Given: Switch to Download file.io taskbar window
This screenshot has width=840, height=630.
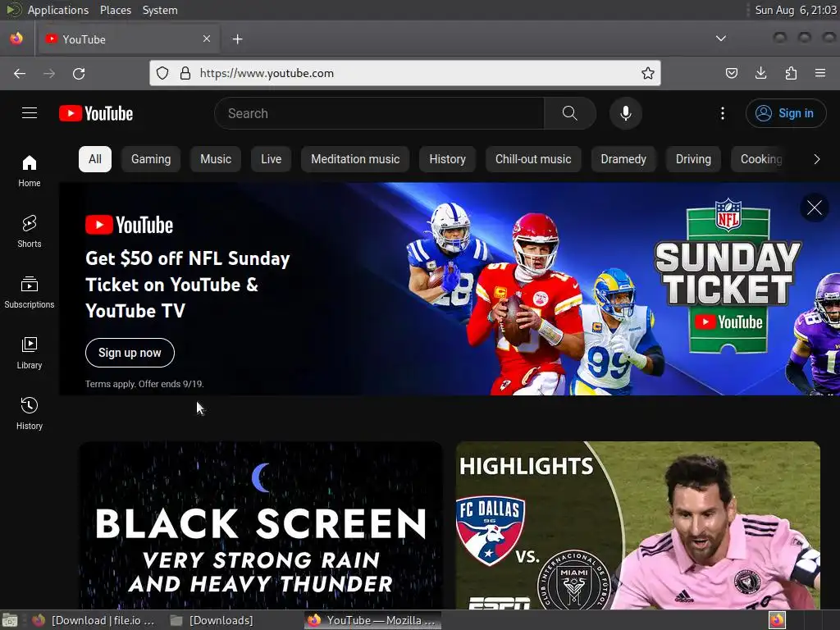Looking at the screenshot, I should [94, 620].
